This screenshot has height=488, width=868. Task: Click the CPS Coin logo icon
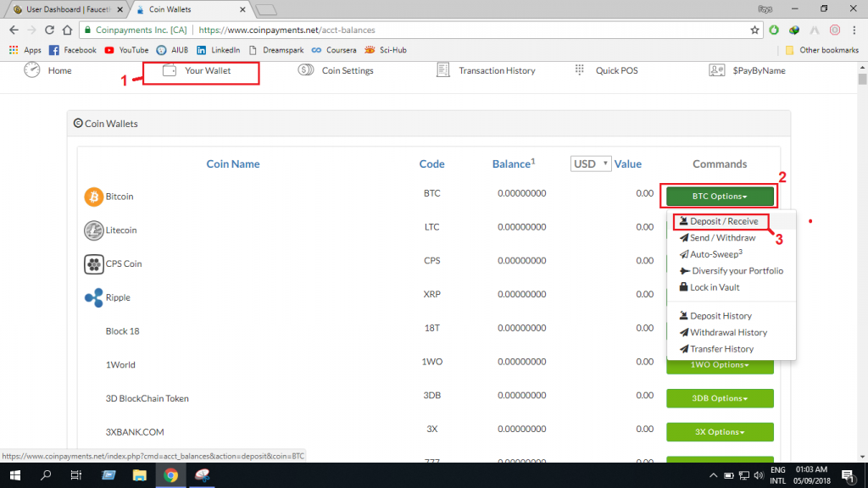coord(93,264)
